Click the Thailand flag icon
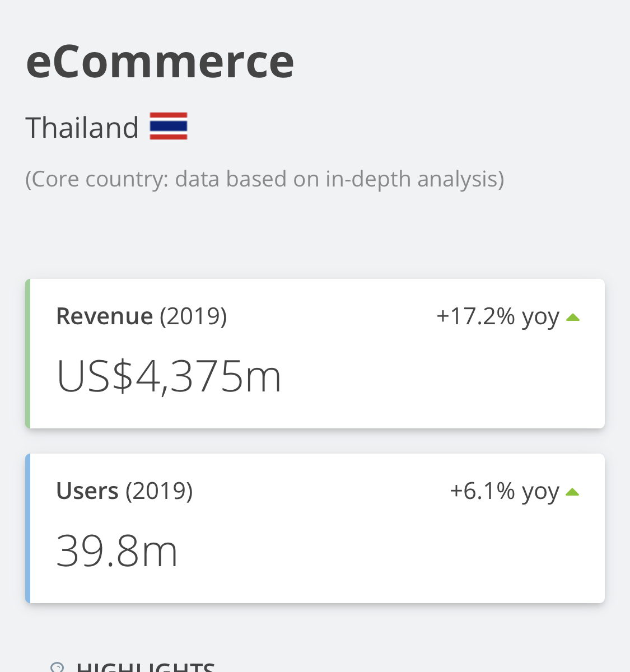Screen dimensions: 630x672 point(169,126)
